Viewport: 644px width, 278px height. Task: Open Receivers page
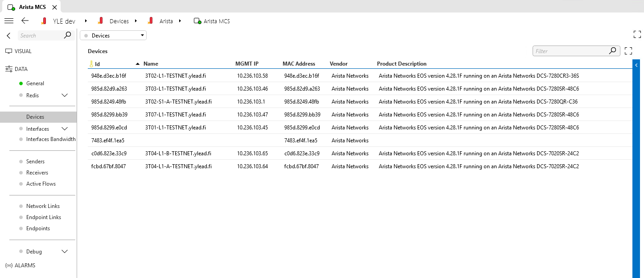click(x=37, y=173)
